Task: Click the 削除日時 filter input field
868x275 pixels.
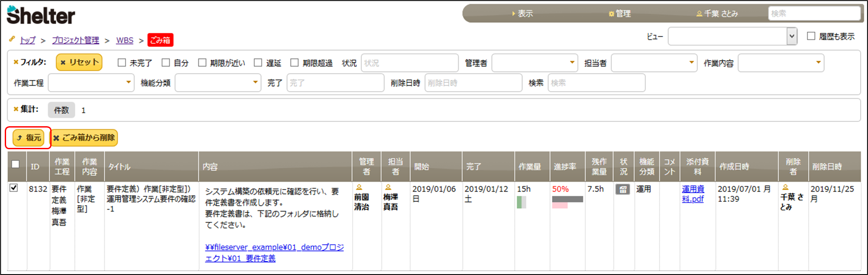Action: point(473,83)
